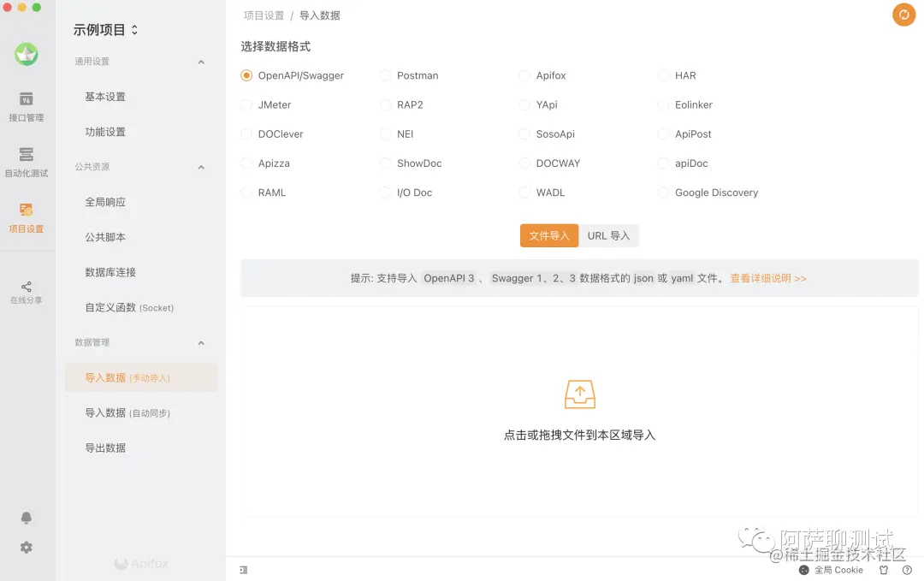
Task: Open settings with the gear icon
Action: 26,547
